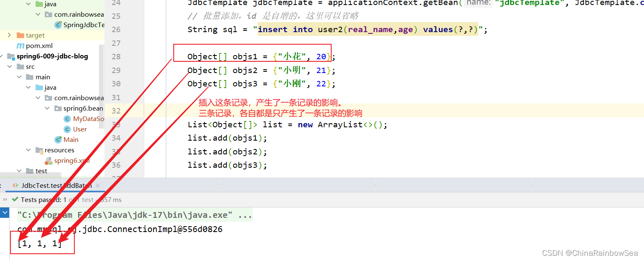This screenshot has width=644, height=260.
Task: Click the User class icon
Action: point(67,129)
